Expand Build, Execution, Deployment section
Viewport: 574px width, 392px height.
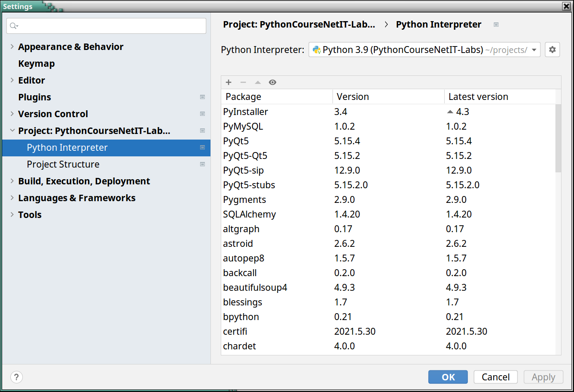(12, 181)
